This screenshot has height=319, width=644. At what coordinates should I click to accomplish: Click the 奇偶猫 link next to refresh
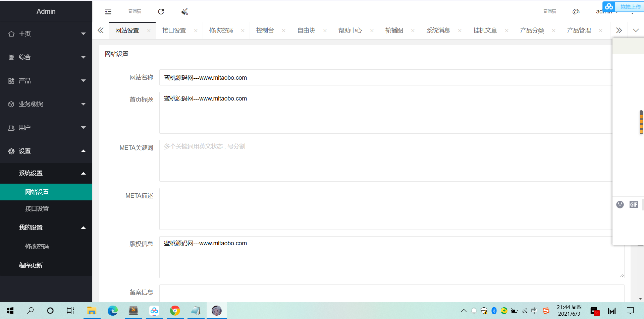tap(135, 11)
